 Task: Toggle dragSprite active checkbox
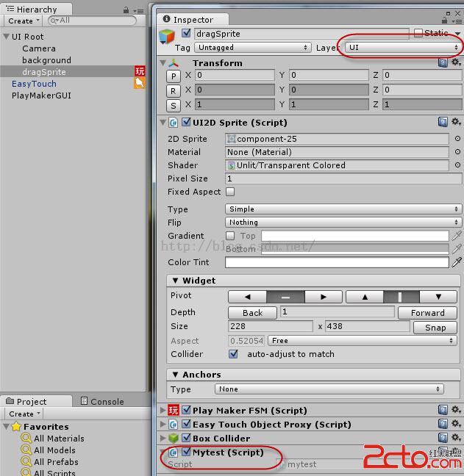(x=186, y=33)
